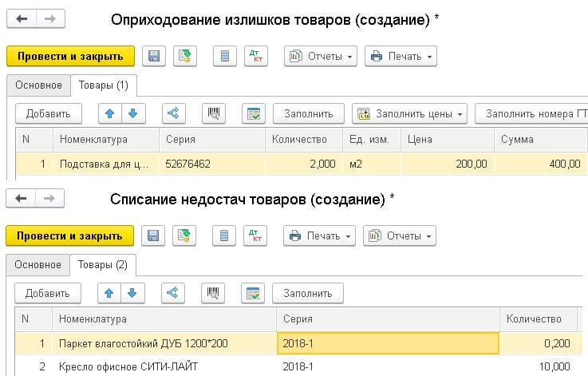Select the Кресло офисное СИТИ-ЛАЙТ row
This screenshot has height=376, width=588.
click(298, 366)
